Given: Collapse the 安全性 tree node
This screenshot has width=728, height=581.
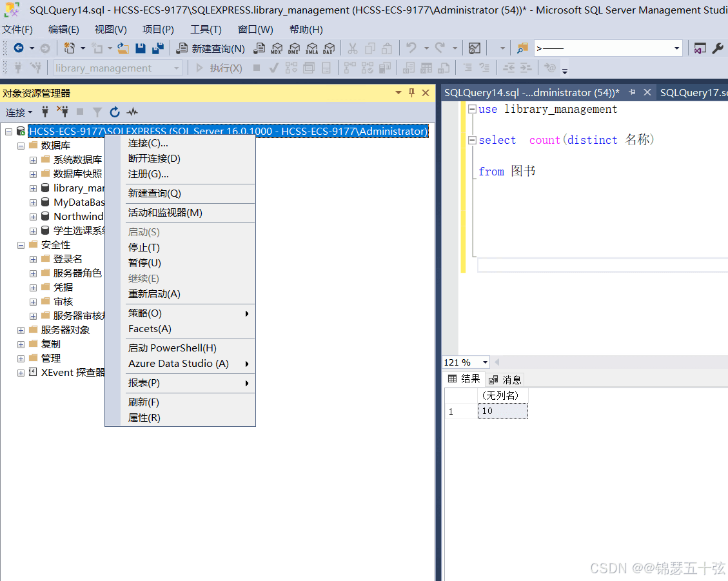Looking at the screenshot, I should (21, 245).
